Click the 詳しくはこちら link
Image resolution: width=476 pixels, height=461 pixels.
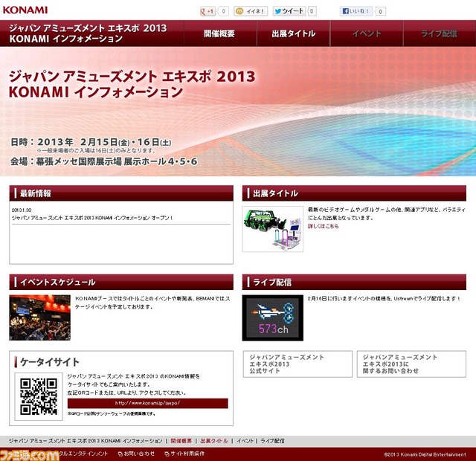pyautogui.click(x=324, y=226)
